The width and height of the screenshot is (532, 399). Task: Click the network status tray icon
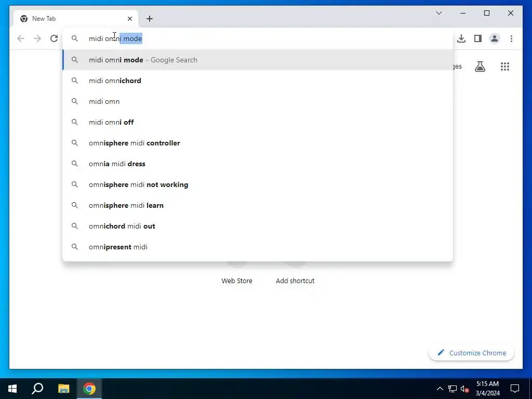[453, 389]
